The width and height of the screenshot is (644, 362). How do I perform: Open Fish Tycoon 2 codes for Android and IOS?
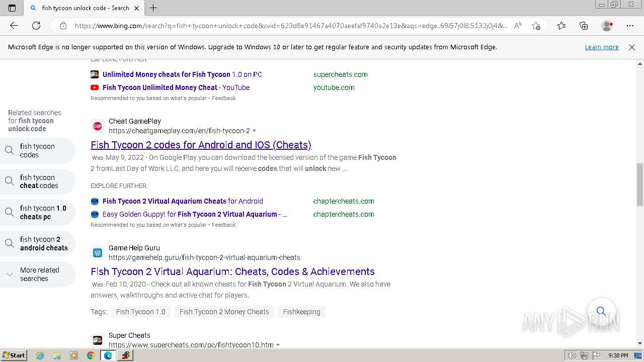coord(201,145)
